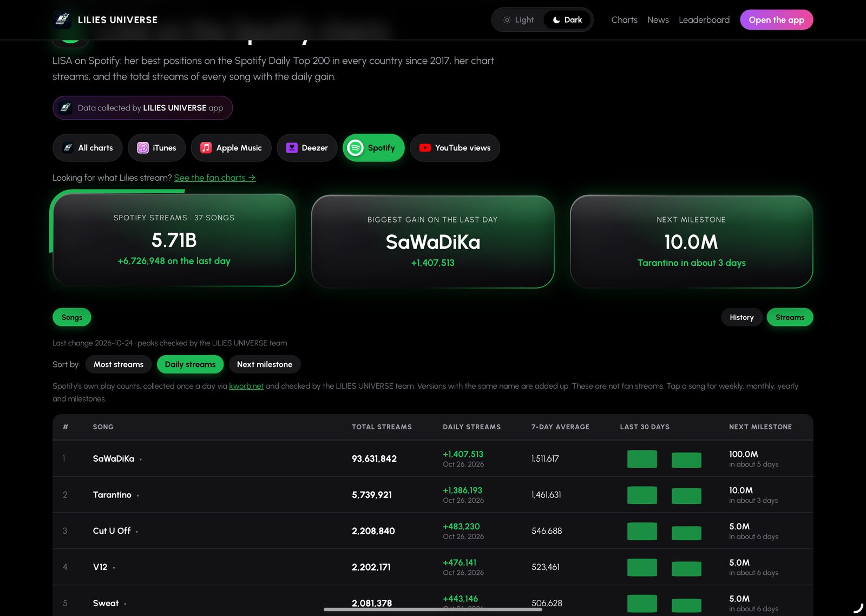The height and width of the screenshot is (616, 866).
Task: Click the Spotify streams 5.71B card
Action: click(174, 240)
